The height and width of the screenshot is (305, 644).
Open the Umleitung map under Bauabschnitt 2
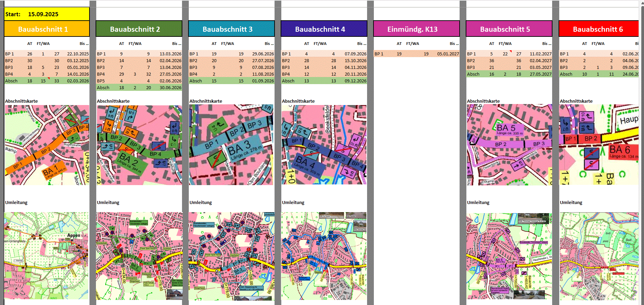coord(139,256)
